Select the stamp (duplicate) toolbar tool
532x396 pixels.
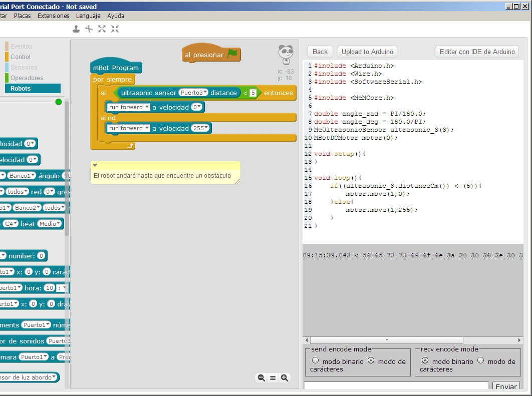click(x=76, y=29)
